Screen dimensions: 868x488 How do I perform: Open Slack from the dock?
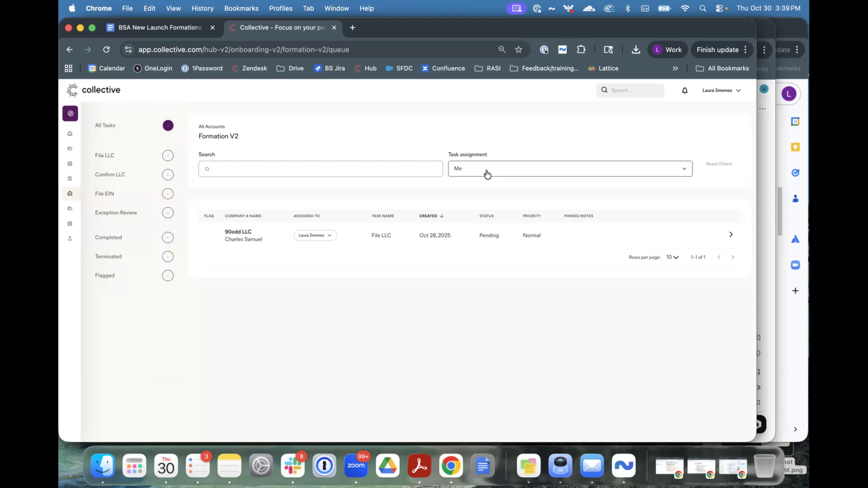[x=292, y=466]
